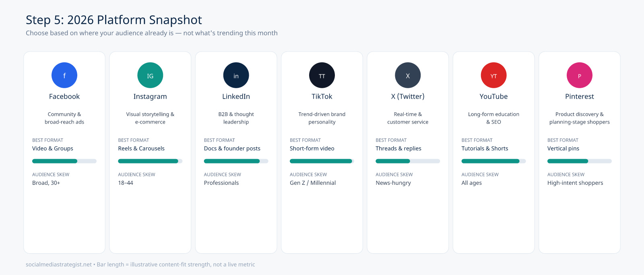The width and height of the screenshot is (644, 275).
Task: Click the 'Step 5: 2026 Platform Snapshot' title
Action: (x=114, y=20)
